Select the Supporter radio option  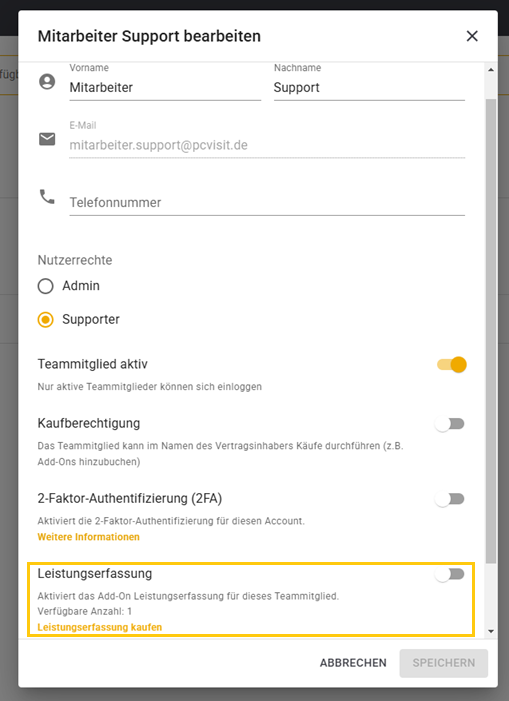coord(46,320)
